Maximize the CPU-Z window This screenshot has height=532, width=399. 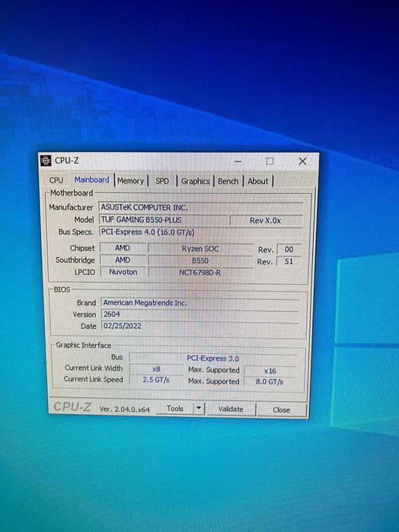coord(270,161)
